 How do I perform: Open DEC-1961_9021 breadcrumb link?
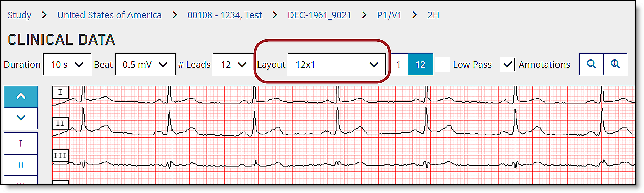[319, 15]
